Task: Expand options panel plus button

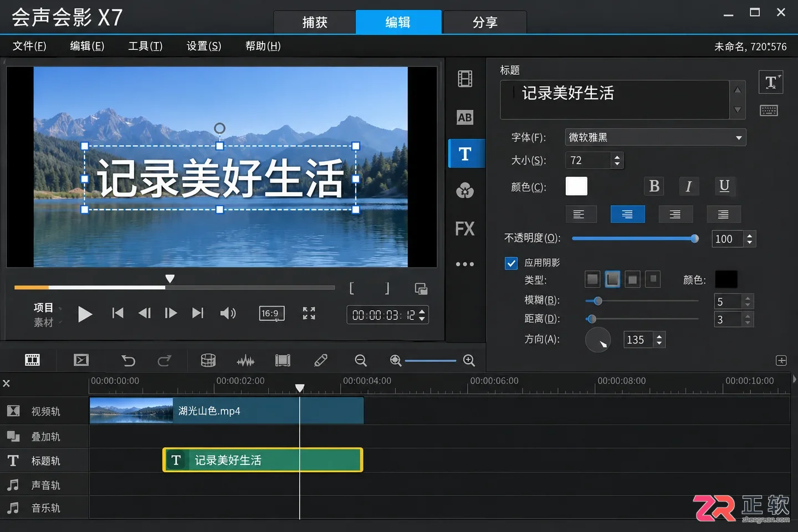Action: click(x=781, y=361)
